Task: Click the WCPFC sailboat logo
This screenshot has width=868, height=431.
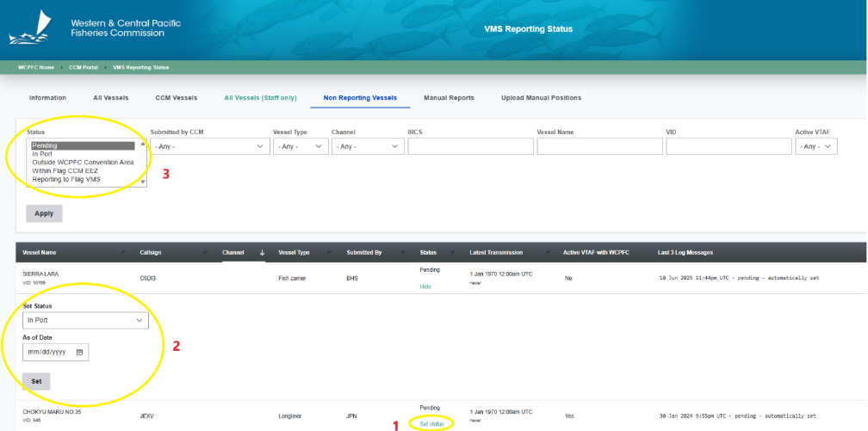Action: click(x=30, y=28)
